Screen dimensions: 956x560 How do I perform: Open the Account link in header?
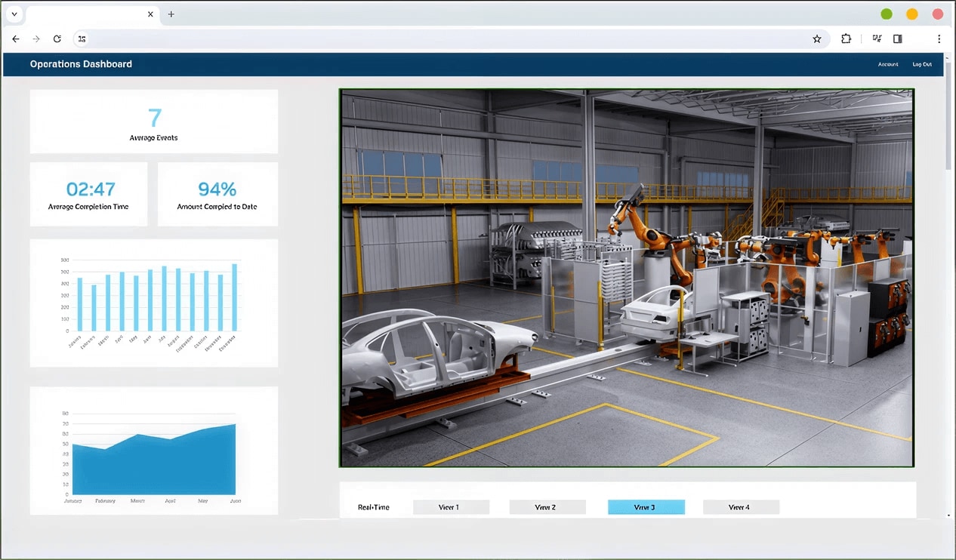click(x=888, y=64)
